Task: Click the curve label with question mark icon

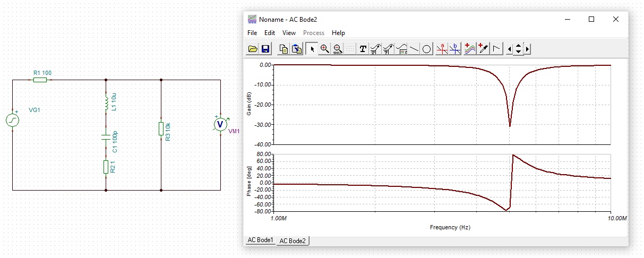Action: pos(389,49)
